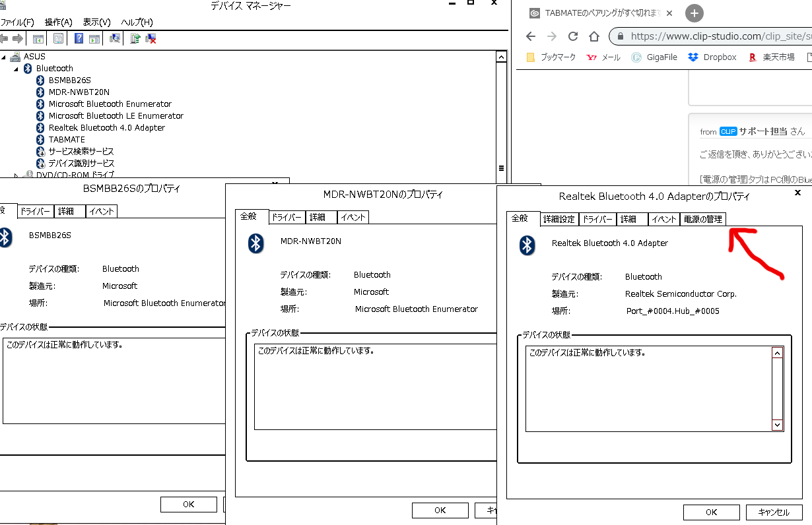
Task: Click device status text in MDR-NWBT20N dialog
Action: [316, 351]
